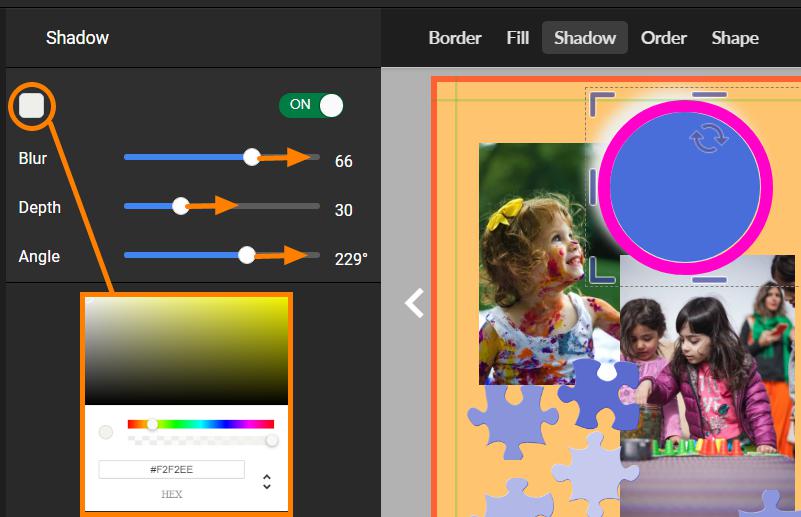Click the dark blue puzzle piece graphic

tap(598, 392)
